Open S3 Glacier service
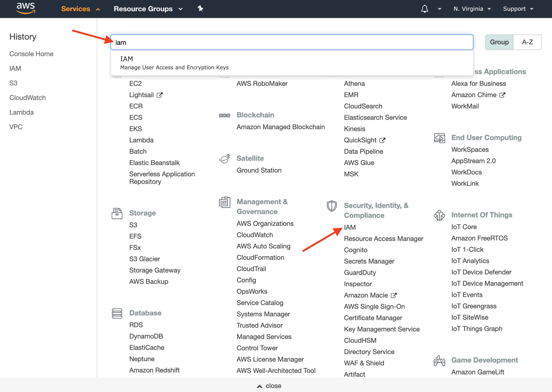Screen dimensions: 552x392 [144, 259]
